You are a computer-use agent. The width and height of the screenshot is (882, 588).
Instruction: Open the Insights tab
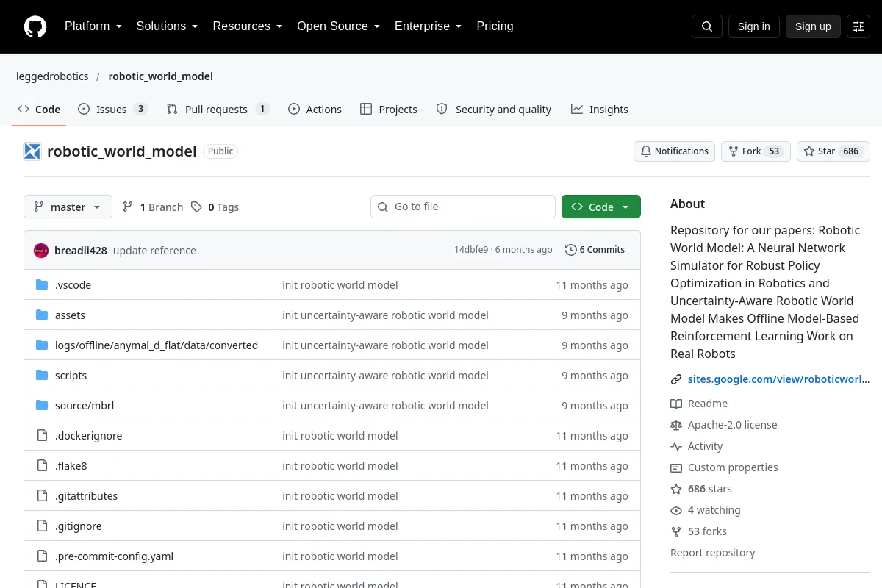tap(600, 110)
